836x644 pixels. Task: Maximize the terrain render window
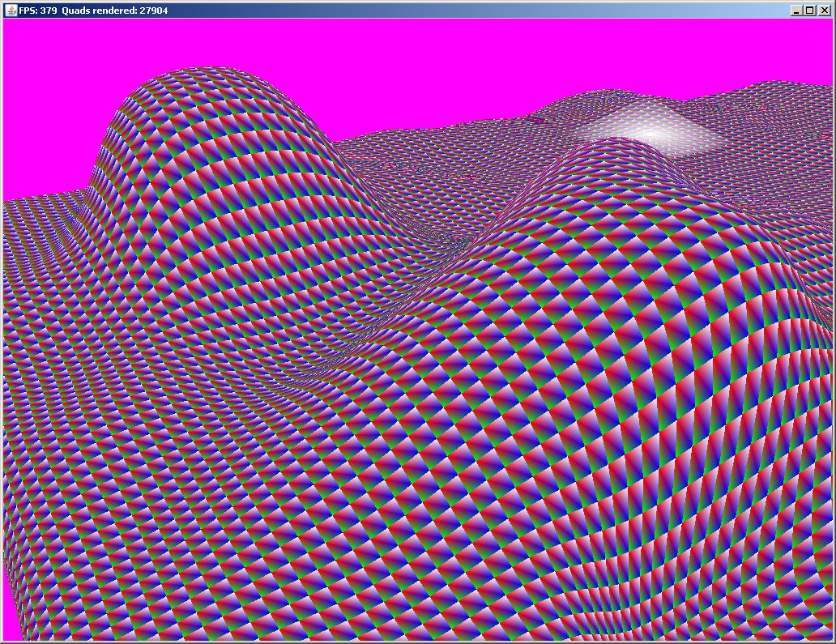click(809, 11)
